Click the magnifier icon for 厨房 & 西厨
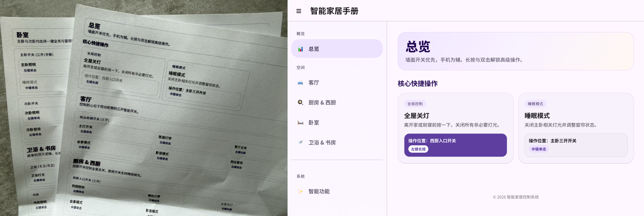 coord(301,103)
